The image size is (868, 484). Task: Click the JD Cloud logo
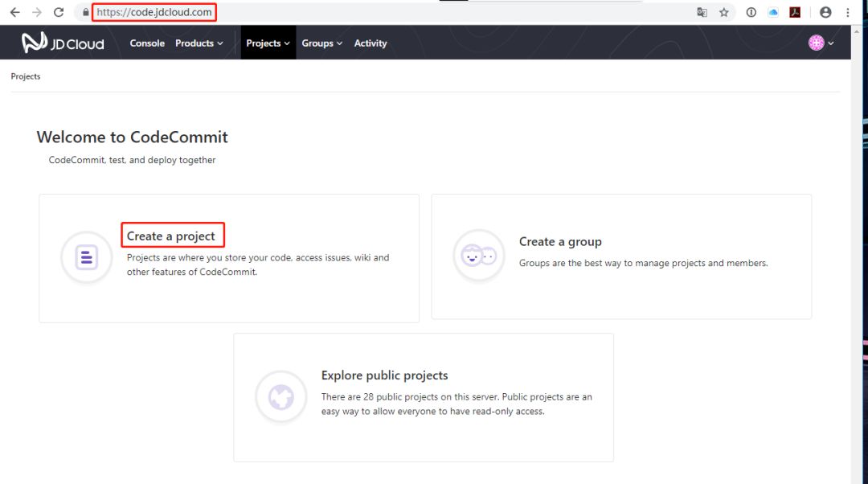click(63, 43)
